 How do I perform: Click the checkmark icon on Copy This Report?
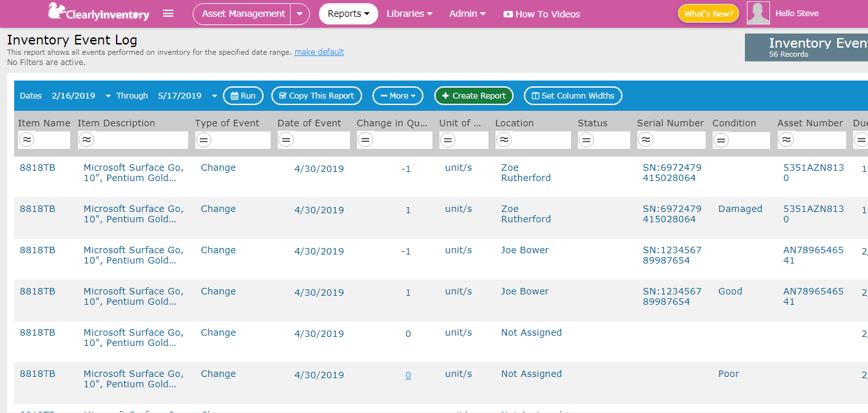[284, 95]
